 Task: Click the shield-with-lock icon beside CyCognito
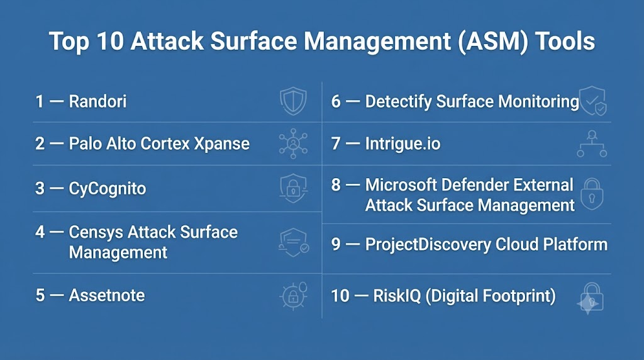(293, 188)
